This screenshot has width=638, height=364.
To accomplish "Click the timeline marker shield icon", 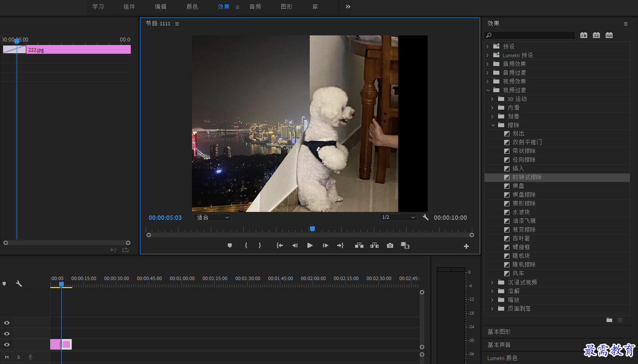I will click(4, 284).
